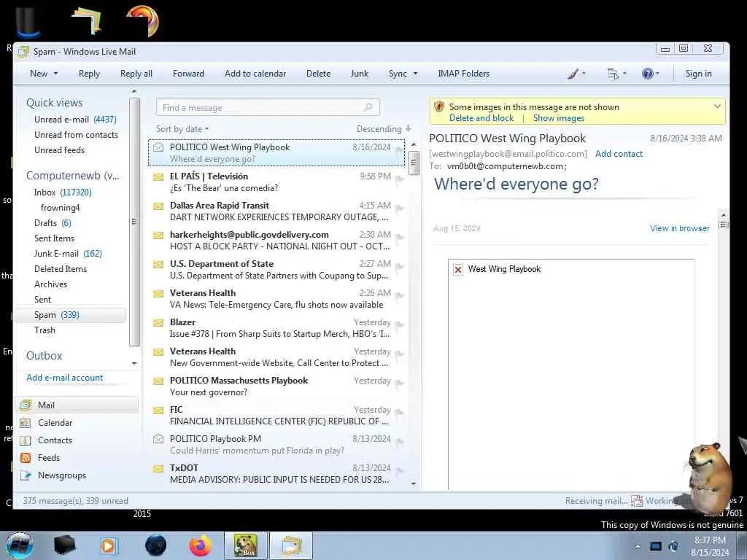Open the layout menus icon in toolbar
Screen dimensions: 747x560
coord(613,74)
